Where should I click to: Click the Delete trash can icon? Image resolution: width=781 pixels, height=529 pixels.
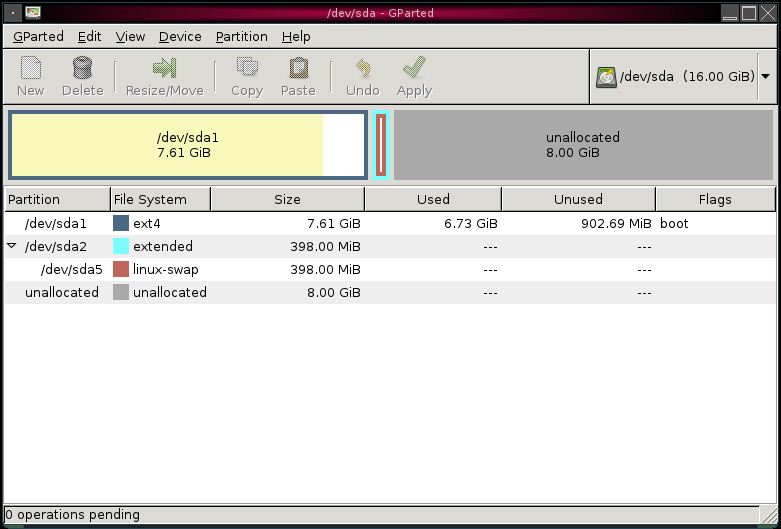tap(82, 68)
